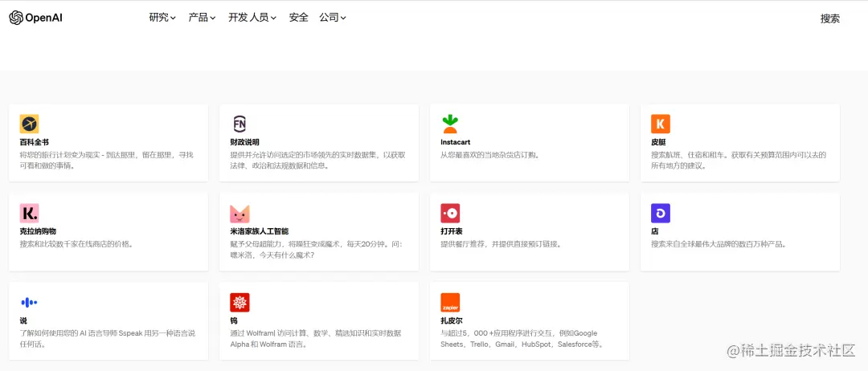Click the 打开表 card title

(x=452, y=231)
